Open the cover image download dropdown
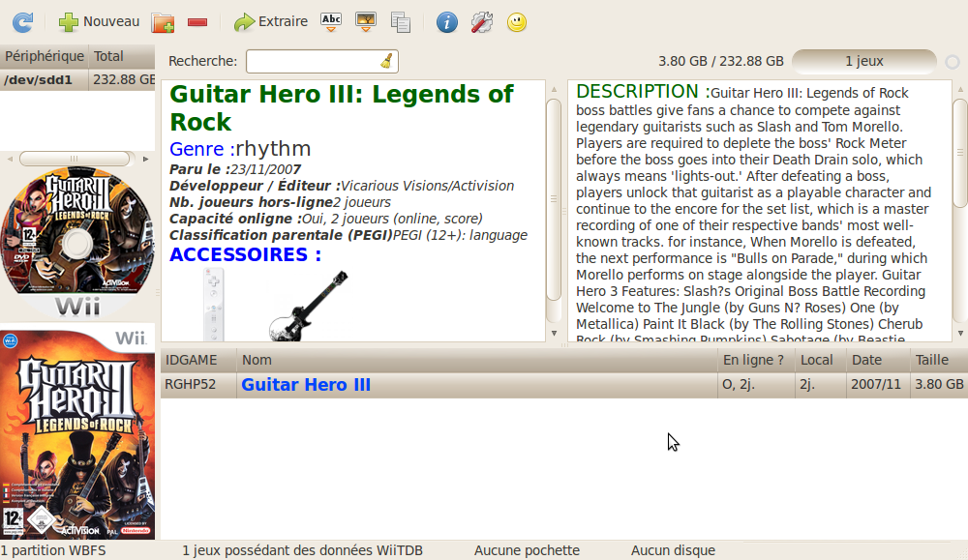 [366, 21]
